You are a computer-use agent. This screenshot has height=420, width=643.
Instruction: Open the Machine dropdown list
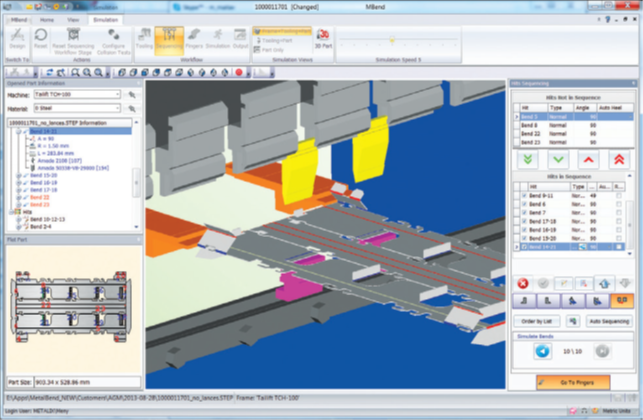tap(118, 94)
